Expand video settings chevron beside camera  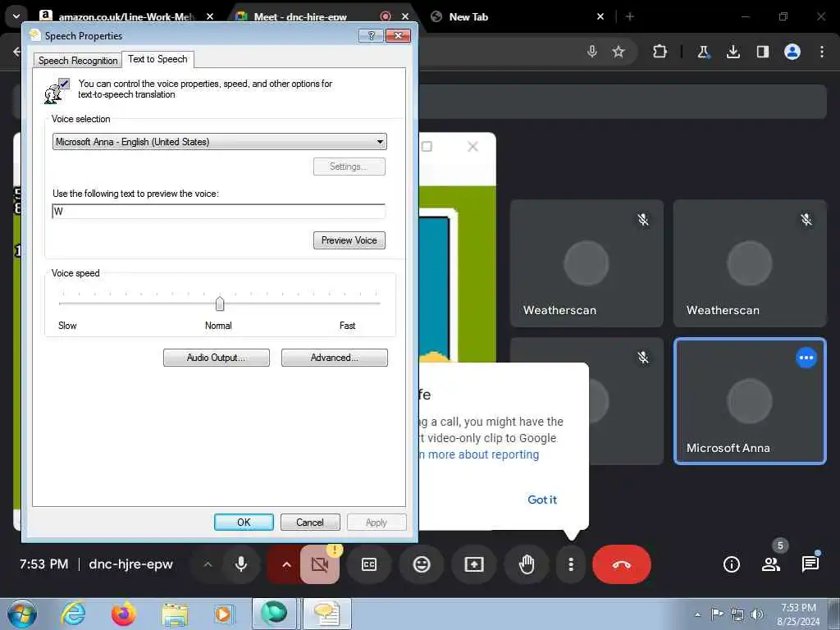(286, 564)
